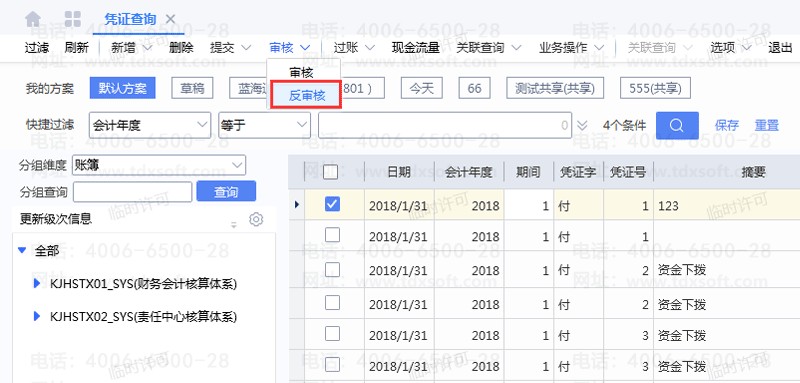Uncheck the checked first voucher row

click(332, 205)
